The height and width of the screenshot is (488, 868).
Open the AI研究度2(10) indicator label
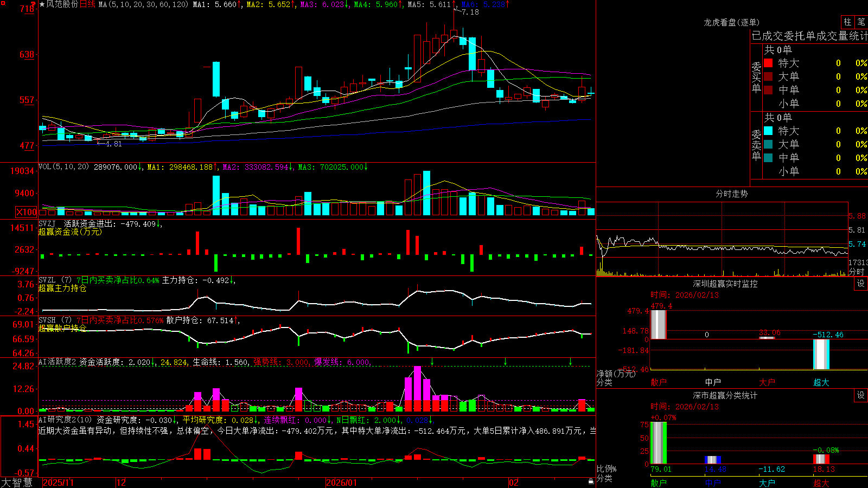[65, 420]
